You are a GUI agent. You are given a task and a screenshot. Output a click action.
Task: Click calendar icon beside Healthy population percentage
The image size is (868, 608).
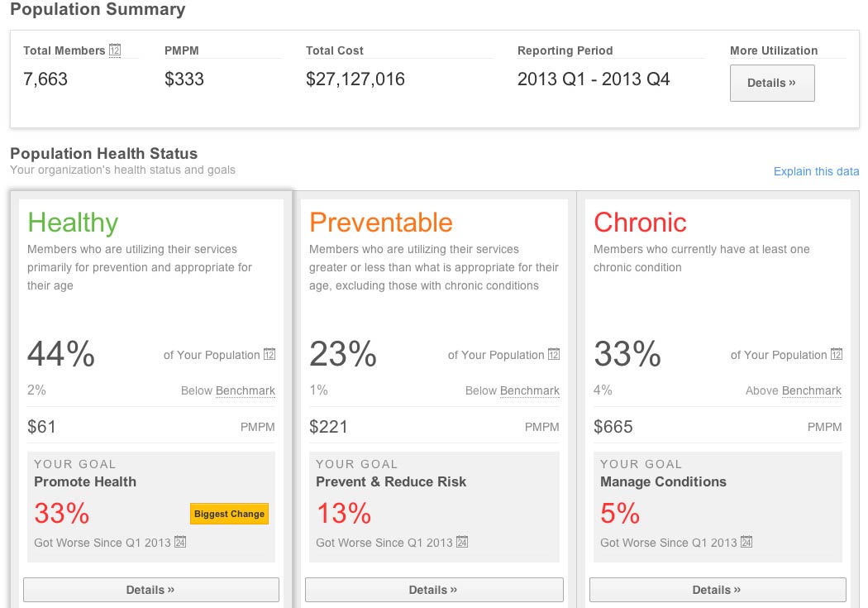point(269,355)
